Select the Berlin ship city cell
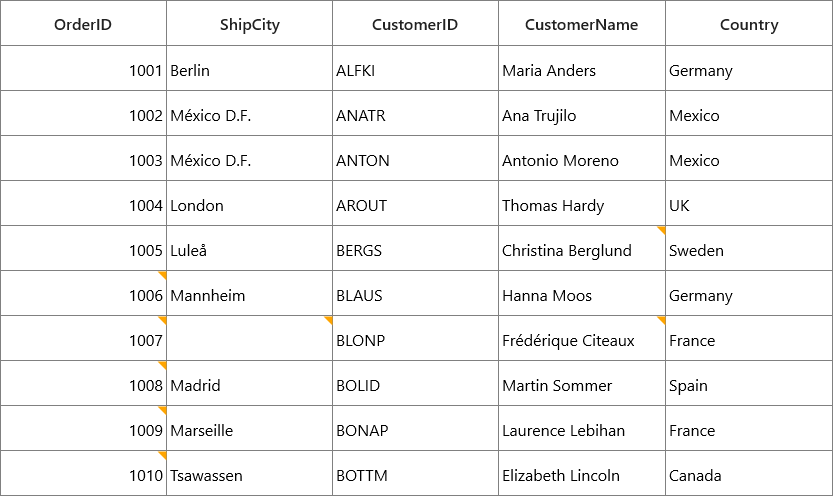This screenshot has width=833, height=496. coord(250,69)
